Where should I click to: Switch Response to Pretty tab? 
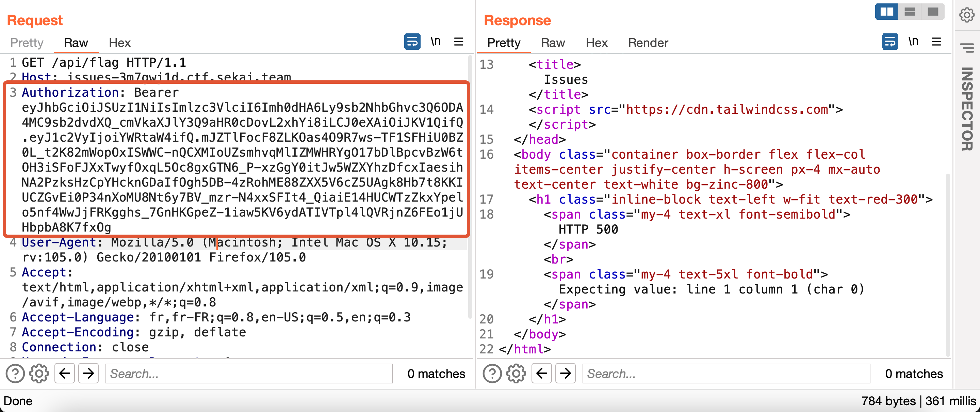504,43
